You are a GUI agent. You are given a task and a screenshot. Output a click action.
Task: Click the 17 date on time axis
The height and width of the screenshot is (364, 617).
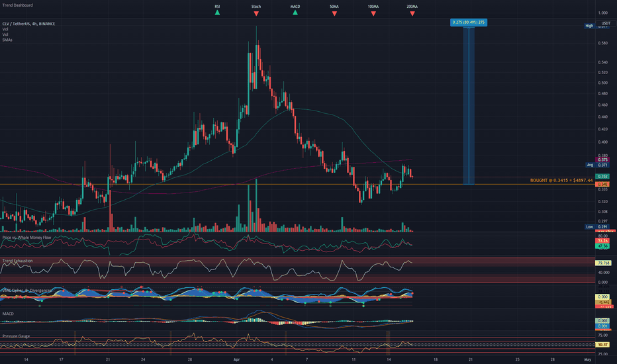point(61,359)
